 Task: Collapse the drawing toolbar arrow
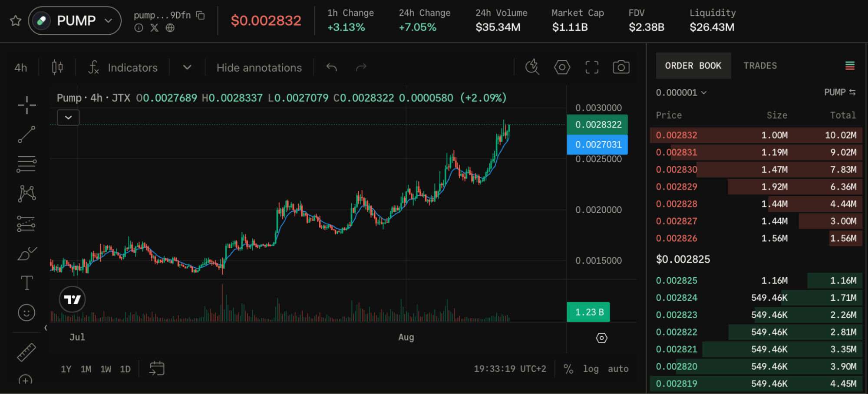[46, 328]
